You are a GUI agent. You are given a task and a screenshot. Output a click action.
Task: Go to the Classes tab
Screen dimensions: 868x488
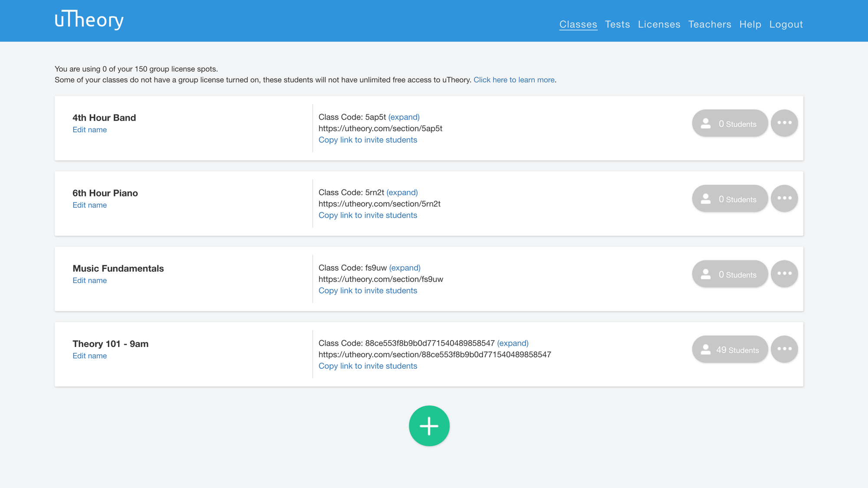coord(578,24)
